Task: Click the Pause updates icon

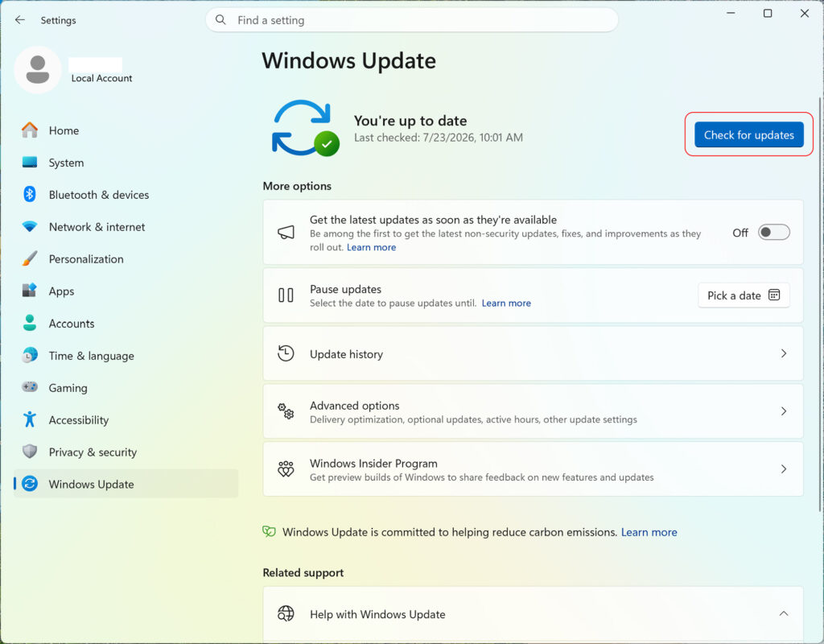Action: point(286,295)
